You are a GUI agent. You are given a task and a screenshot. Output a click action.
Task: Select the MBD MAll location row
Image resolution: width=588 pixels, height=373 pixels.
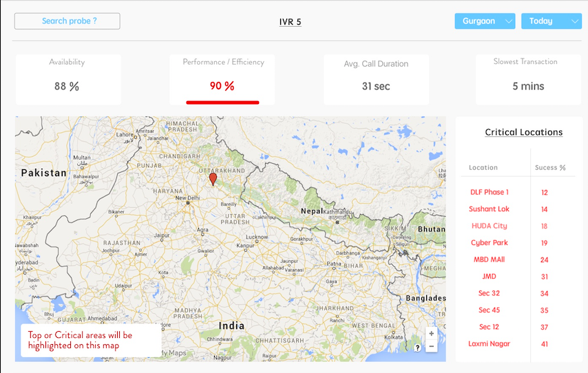(518, 259)
